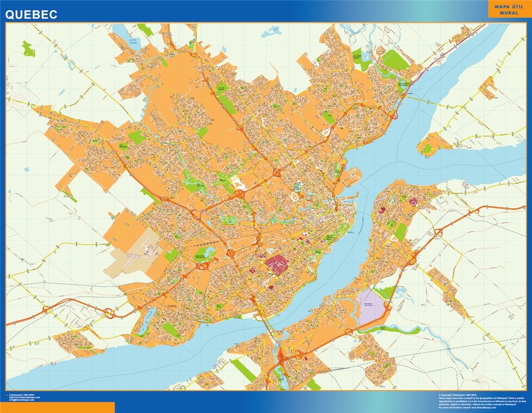Select the QUEBEC title header
532x413 pixels.
(31, 13)
